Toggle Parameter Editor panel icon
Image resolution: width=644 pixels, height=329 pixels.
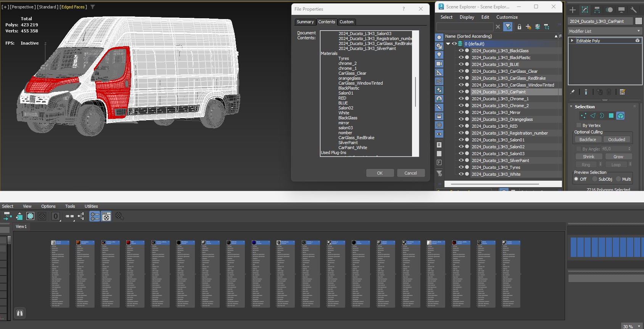tap(106, 217)
